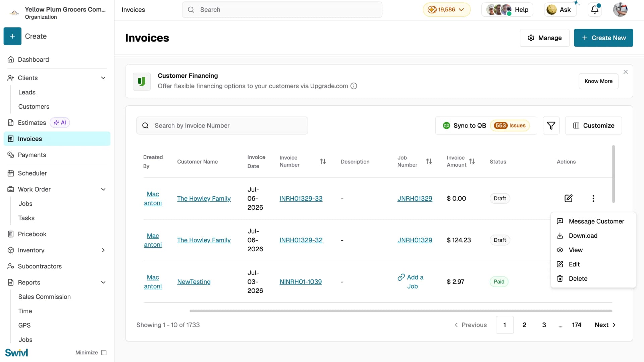Open Sales Commission report
This screenshot has width=644, height=362.
pyautogui.click(x=45, y=297)
